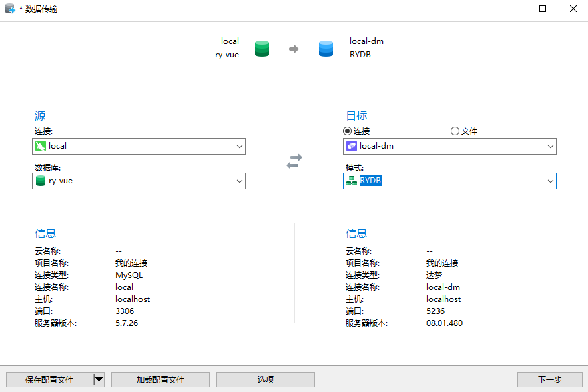
Task: Click the schema icon beside RYDB in 模式
Action: 352,181
